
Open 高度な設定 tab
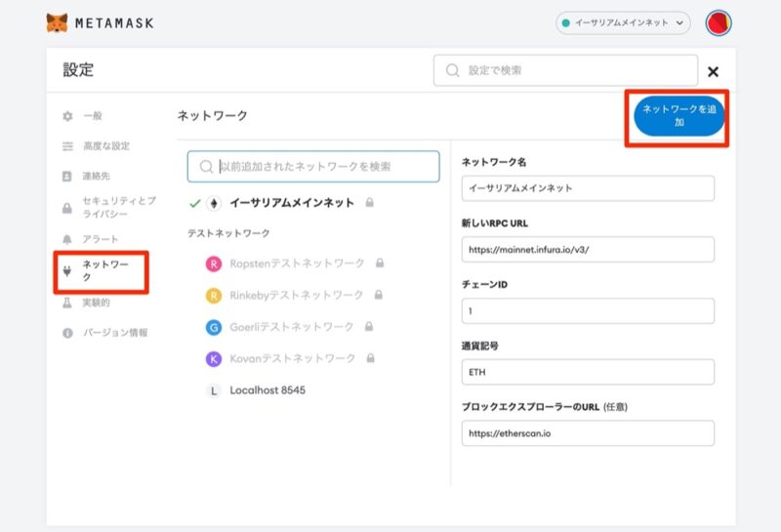click(106, 146)
